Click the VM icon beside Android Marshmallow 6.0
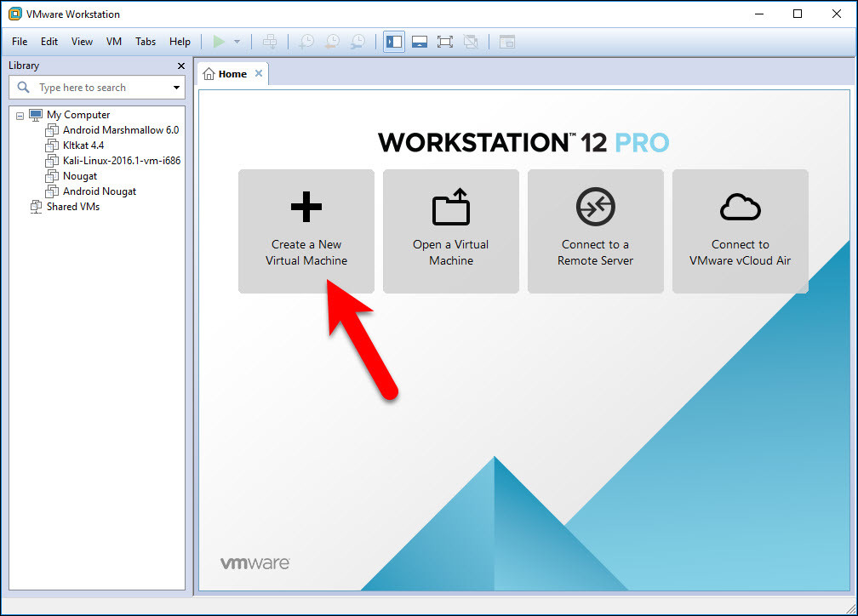Image resolution: width=858 pixels, height=616 pixels. 52,130
